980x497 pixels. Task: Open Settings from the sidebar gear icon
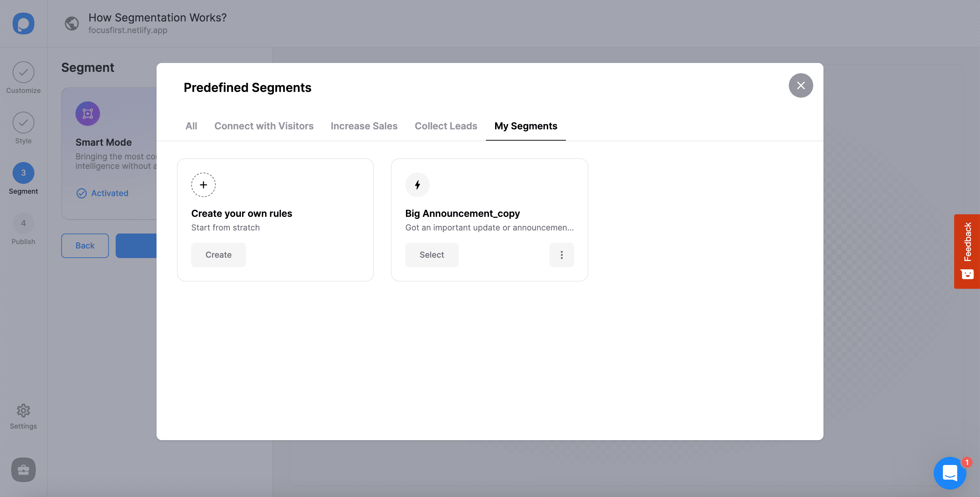click(23, 411)
